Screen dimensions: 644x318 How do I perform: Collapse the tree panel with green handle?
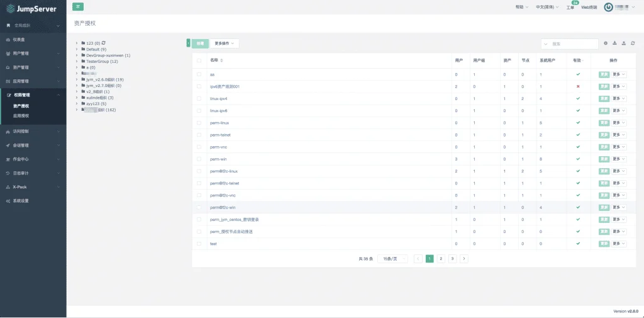pyautogui.click(x=189, y=43)
